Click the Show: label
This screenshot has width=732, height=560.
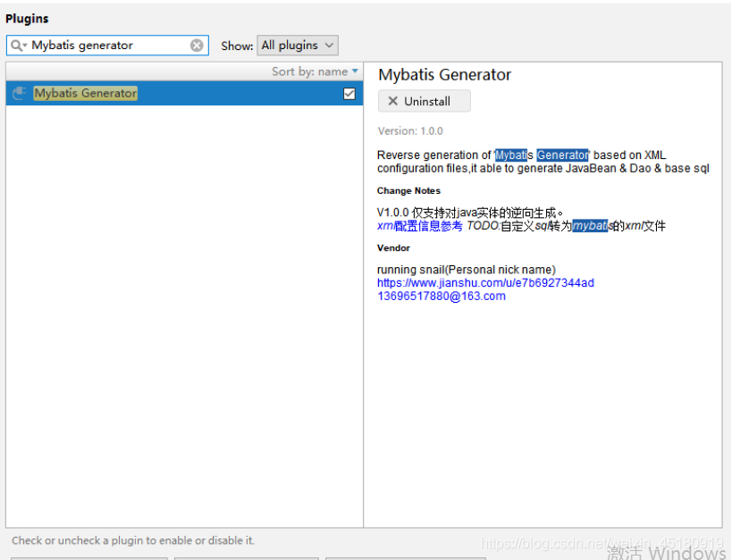[x=237, y=46]
